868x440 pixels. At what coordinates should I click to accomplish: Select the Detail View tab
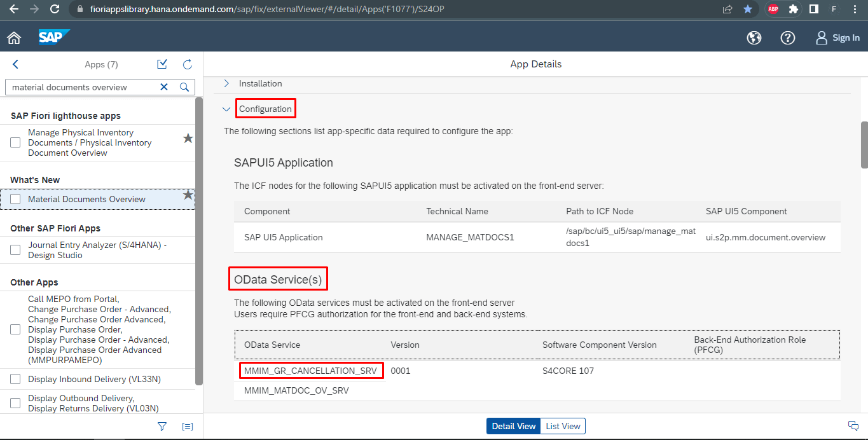(513, 426)
